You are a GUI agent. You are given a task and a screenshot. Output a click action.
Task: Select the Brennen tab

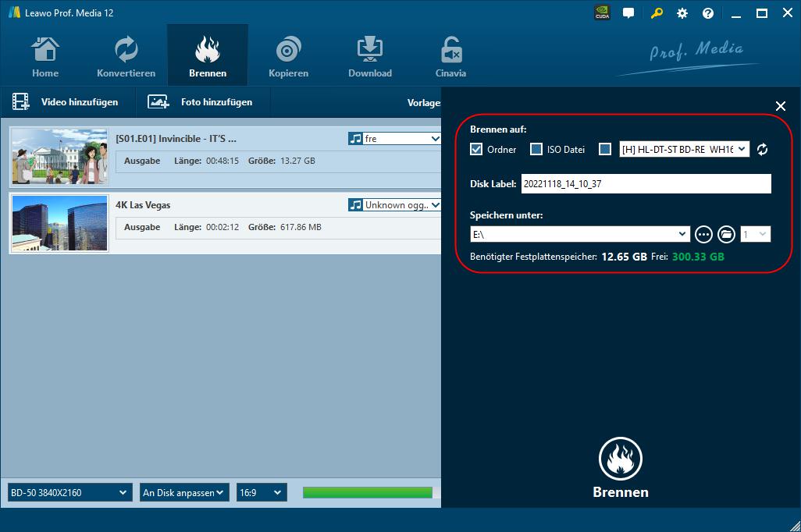(208, 57)
